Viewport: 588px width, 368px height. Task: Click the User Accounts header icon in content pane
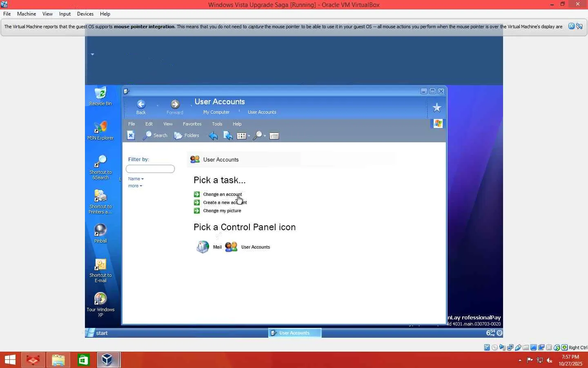click(x=195, y=159)
